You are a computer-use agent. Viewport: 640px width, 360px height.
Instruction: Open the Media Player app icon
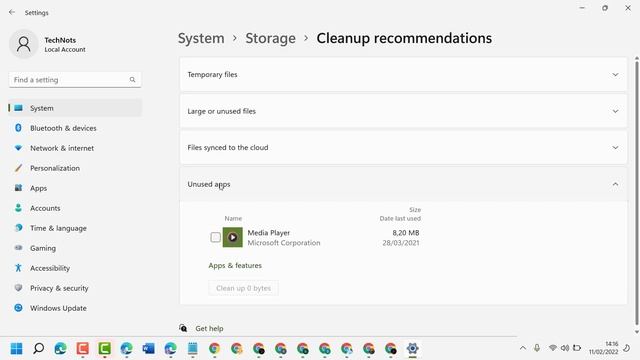233,237
